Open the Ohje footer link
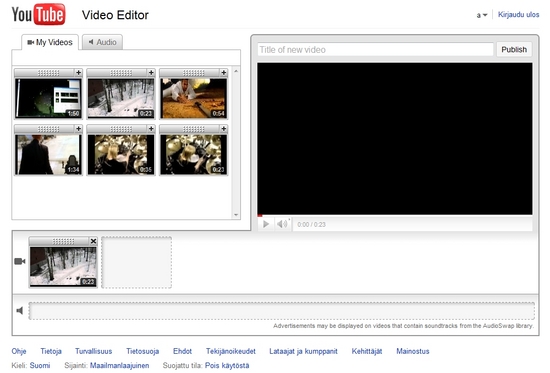Screen dimensions: 550x373 coord(19,351)
